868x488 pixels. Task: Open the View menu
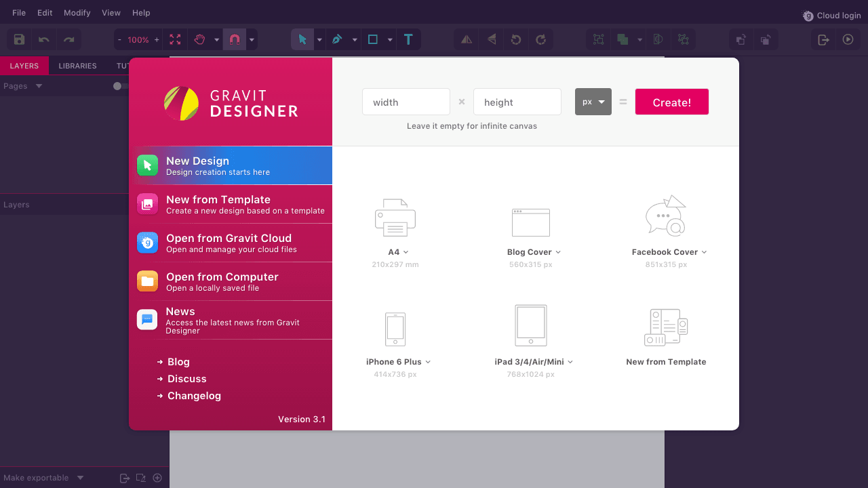[x=111, y=13]
